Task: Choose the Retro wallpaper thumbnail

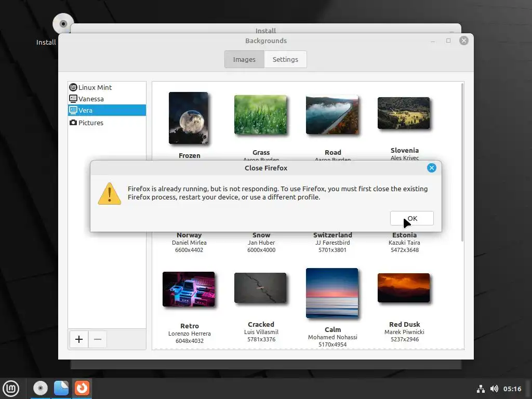Action: click(189, 289)
